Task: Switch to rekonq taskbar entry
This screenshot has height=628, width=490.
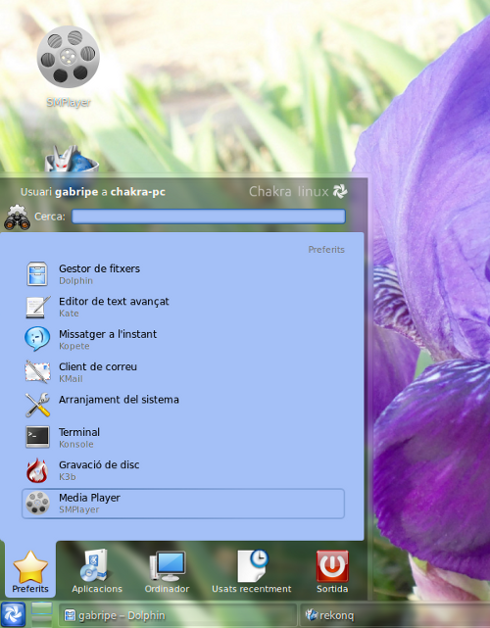Action: point(395,615)
